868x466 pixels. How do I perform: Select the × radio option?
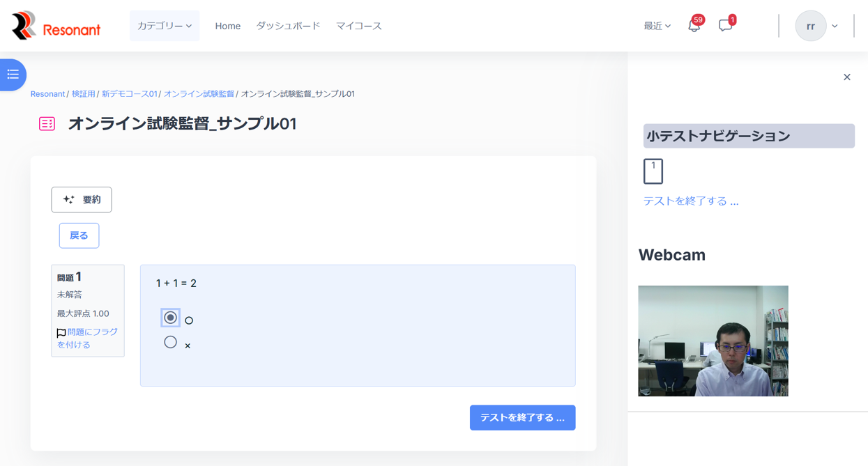(170, 342)
